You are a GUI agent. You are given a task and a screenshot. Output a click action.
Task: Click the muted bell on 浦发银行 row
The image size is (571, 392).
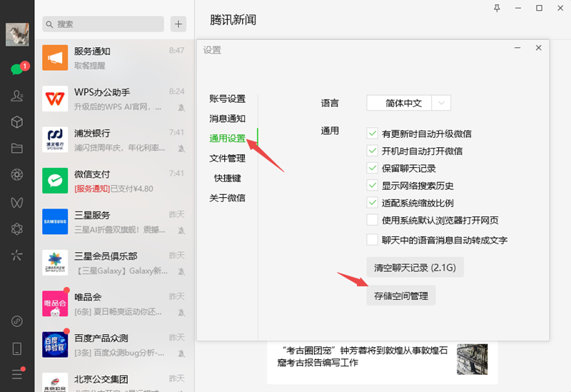[x=181, y=149]
